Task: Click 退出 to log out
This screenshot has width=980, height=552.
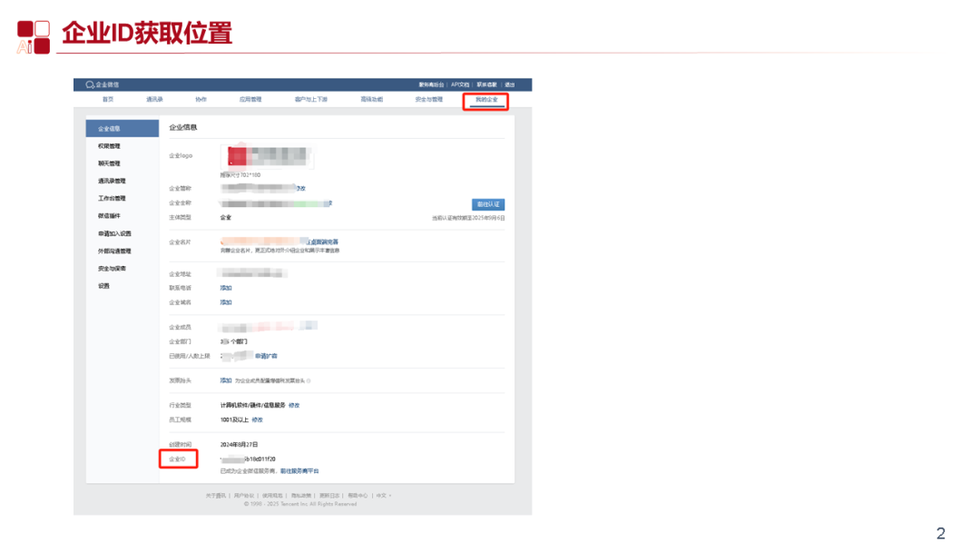Action: [510, 84]
